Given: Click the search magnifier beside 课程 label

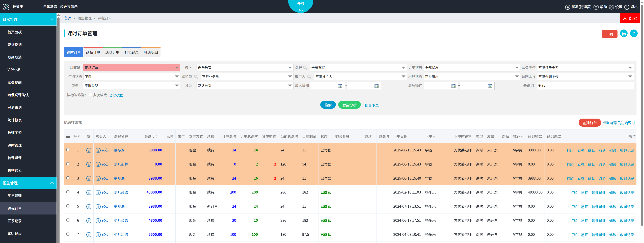Looking at the screenshot, I should (x=305, y=68).
